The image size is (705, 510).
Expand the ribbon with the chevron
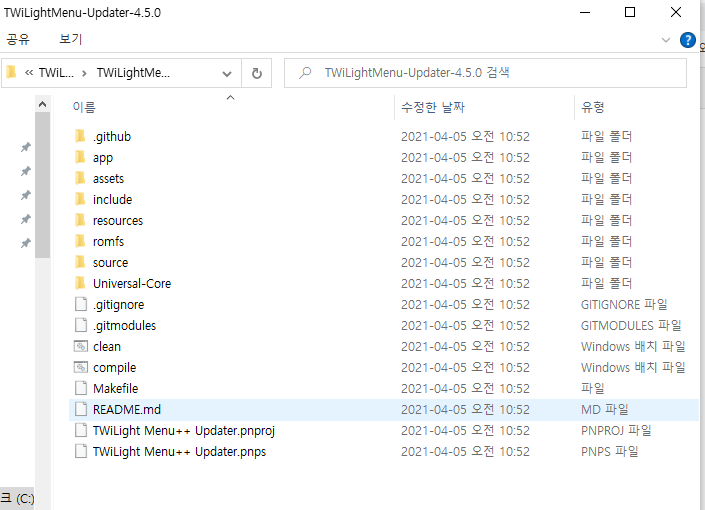(x=666, y=40)
